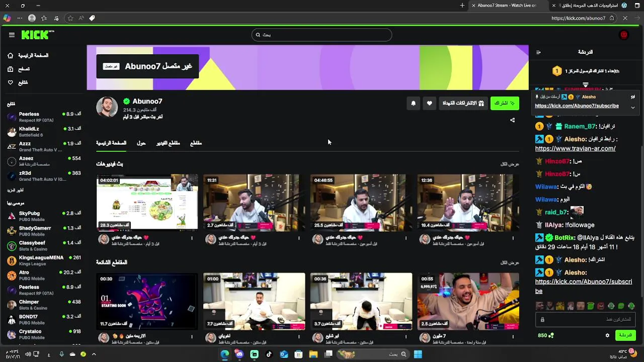644x362 pixels.
Task: Open the 04:46:55 video thumbnail
Action: click(x=361, y=203)
